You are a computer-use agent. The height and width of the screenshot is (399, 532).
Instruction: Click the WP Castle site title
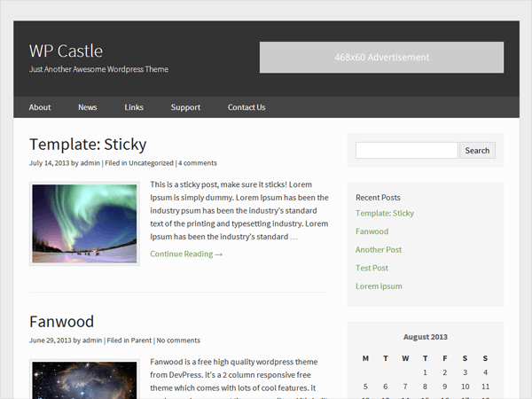click(66, 51)
